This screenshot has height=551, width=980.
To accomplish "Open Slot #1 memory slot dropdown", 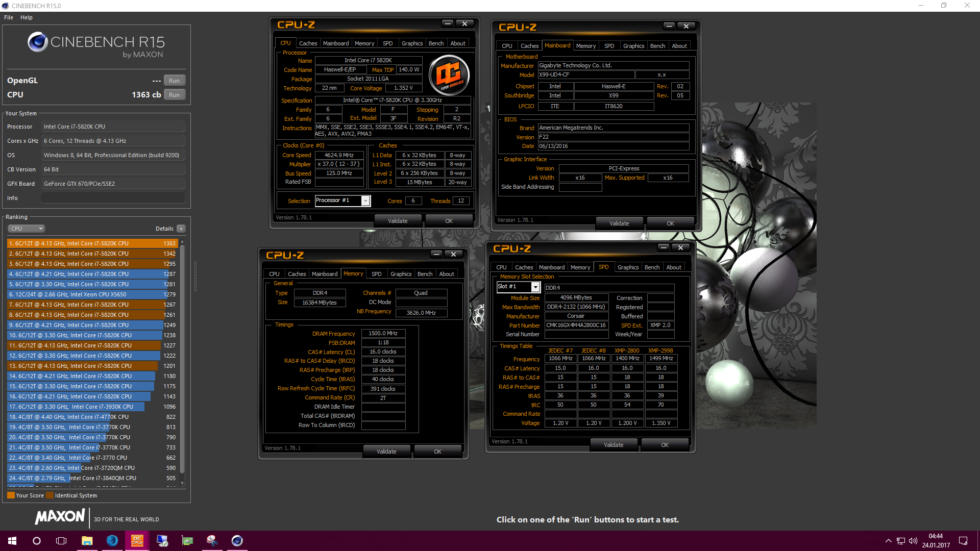I will 535,287.
